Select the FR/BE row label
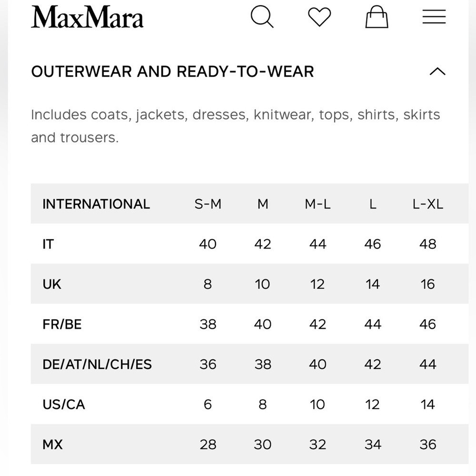Screen dimensions: 476x476 (62, 324)
